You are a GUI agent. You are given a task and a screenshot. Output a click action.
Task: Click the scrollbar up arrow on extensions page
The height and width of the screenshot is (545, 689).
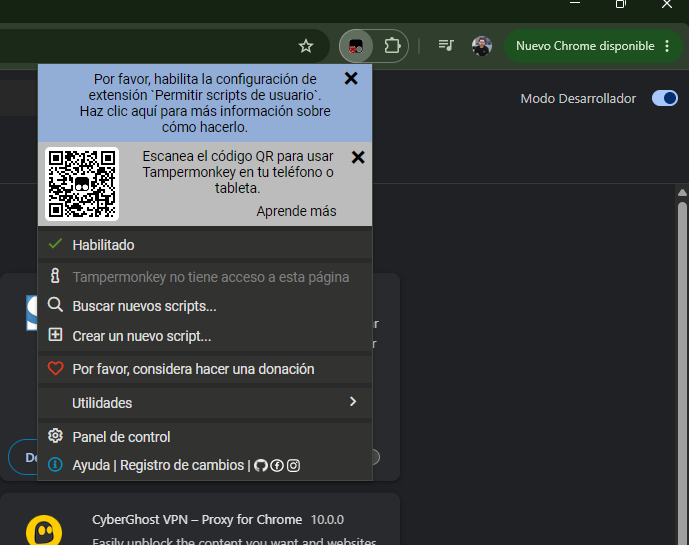[682, 193]
